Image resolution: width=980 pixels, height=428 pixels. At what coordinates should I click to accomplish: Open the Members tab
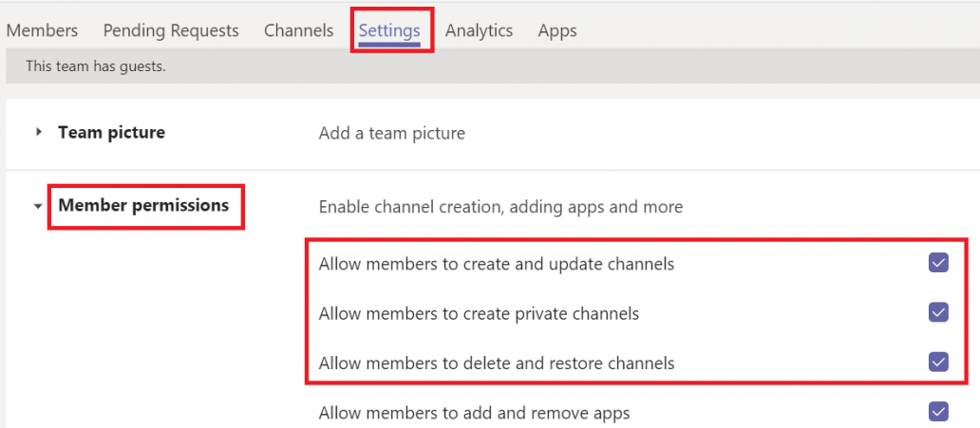[42, 30]
